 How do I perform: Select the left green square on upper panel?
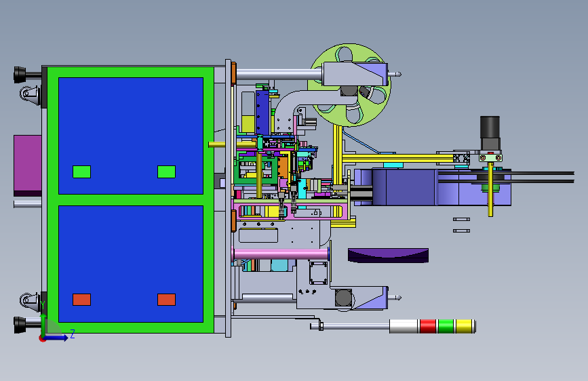[x=82, y=172]
